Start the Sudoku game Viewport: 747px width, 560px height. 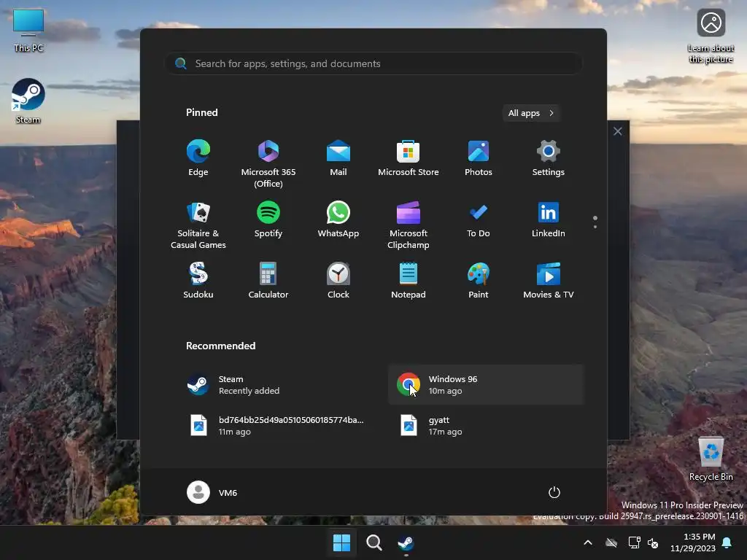click(198, 281)
